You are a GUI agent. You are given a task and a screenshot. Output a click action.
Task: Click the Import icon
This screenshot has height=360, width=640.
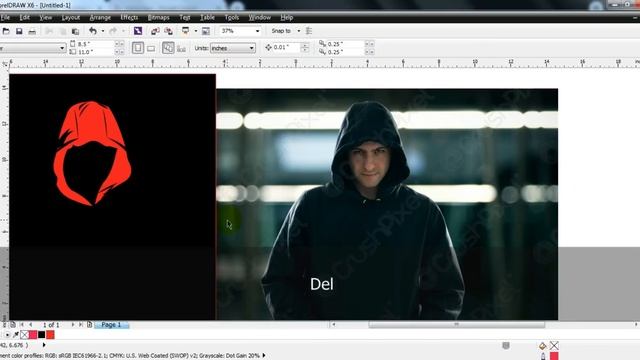[x=155, y=31]
